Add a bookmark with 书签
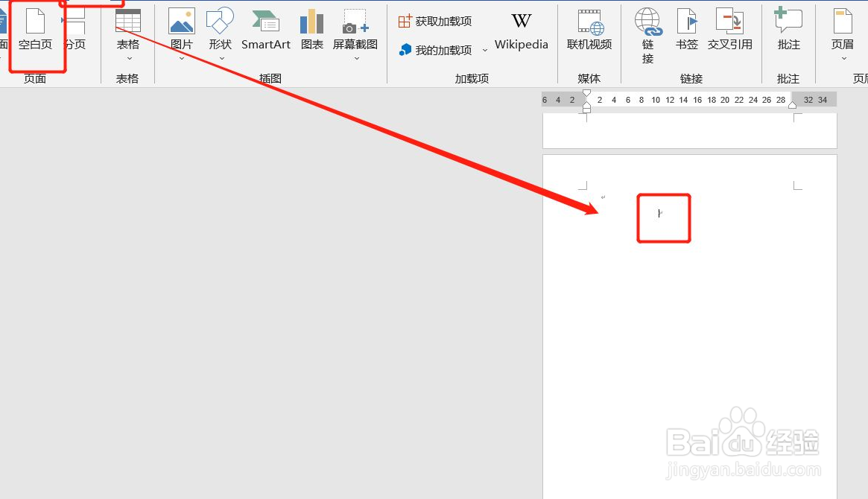Screen dimensions: 868x499 coord(687,29)
